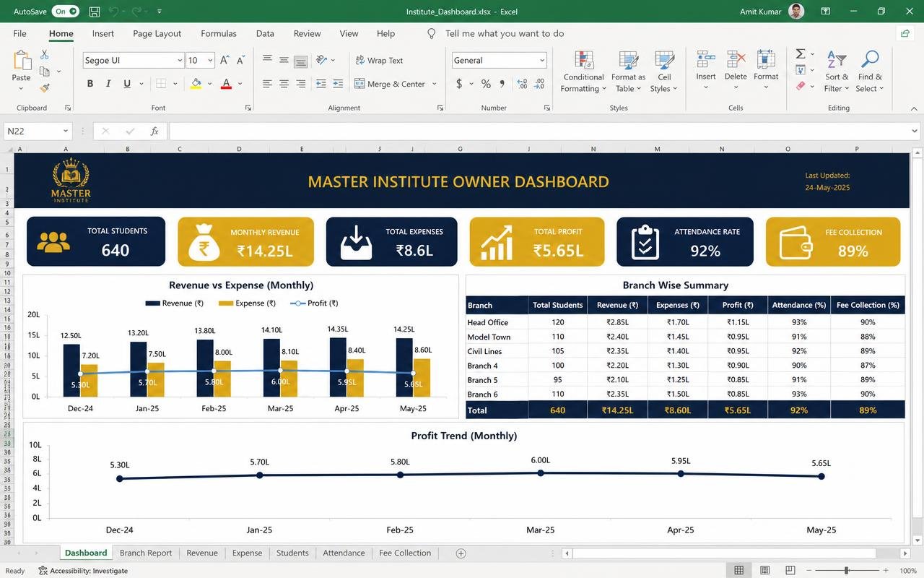Switch to the Data ribbon tab
The height and width of the screenshot is (578, 924).
point(265,33)
